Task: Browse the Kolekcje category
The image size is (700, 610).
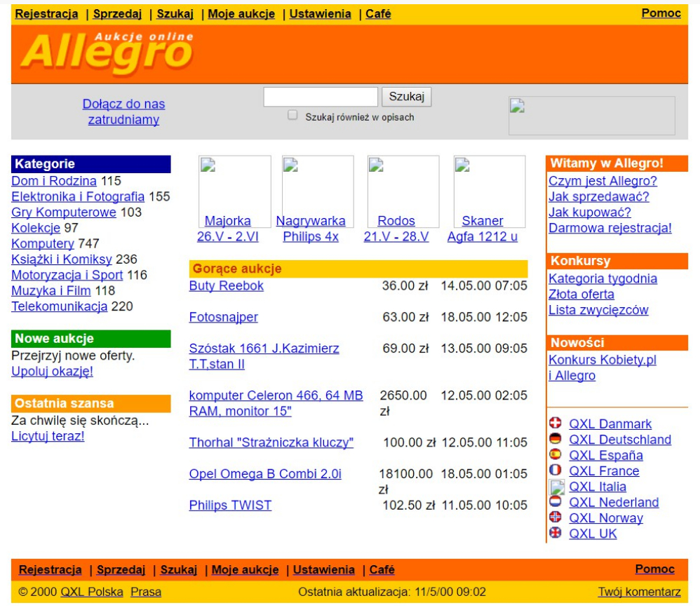Action: (36, 228)
